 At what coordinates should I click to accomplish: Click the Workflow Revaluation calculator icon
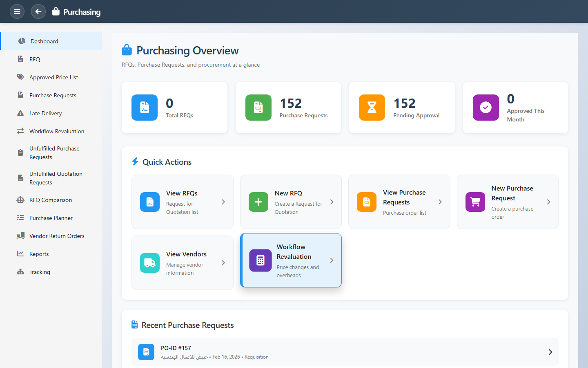tap(261, 260)
